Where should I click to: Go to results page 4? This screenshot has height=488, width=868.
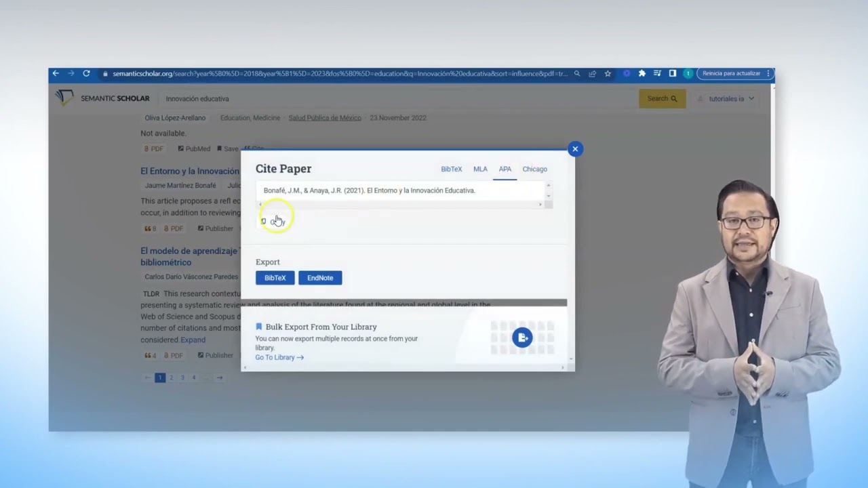coord(193,378)
